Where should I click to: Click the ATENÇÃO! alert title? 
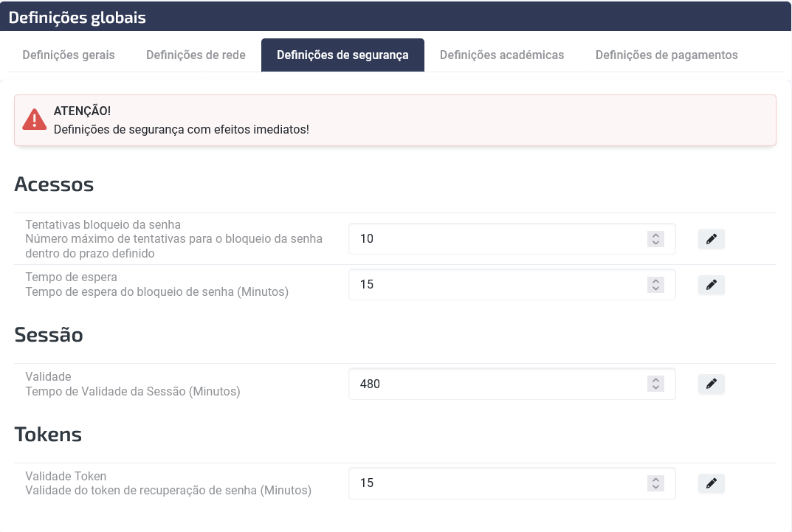83,111
